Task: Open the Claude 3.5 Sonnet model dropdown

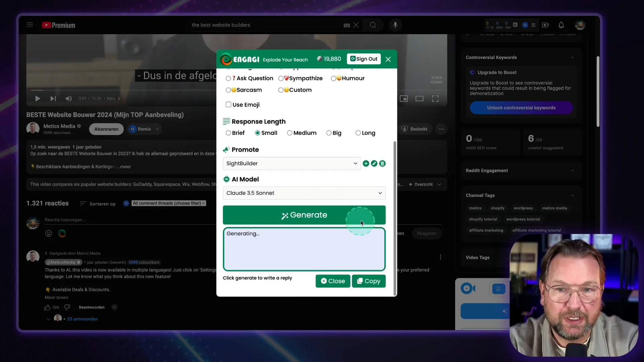Action: coord(304,193)
